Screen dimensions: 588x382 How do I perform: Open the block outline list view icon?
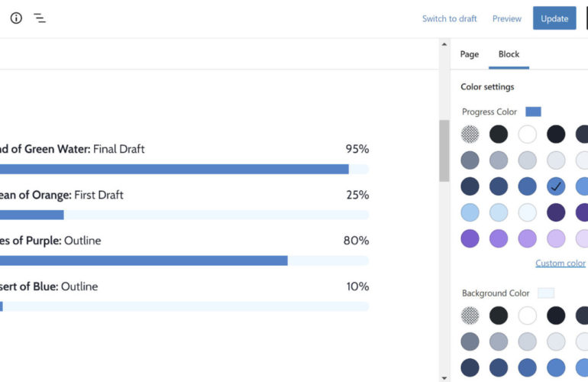[40, 18]
